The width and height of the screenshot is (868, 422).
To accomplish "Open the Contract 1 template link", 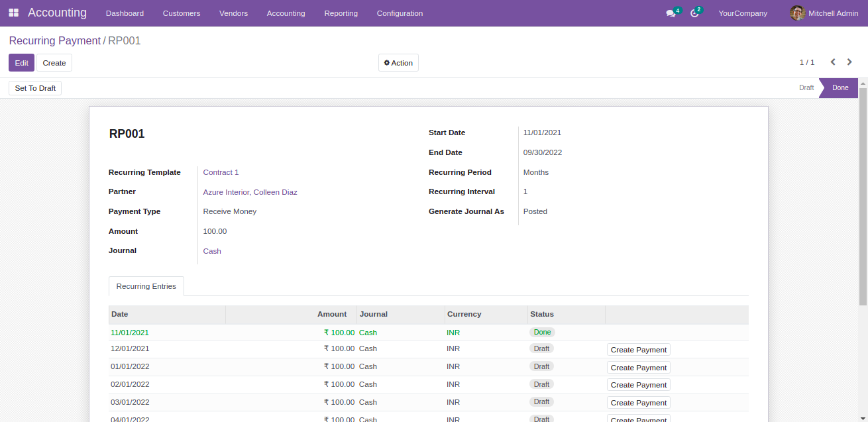I will (221, 172).
